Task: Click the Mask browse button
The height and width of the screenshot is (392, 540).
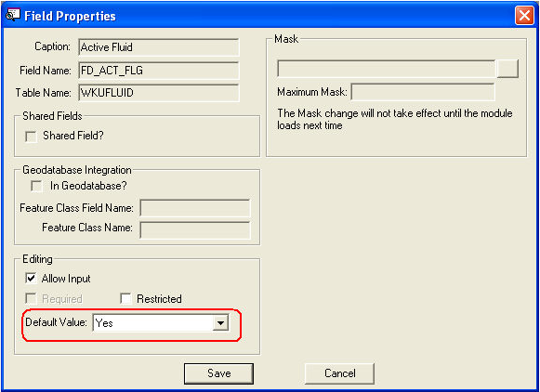Action: pyautogui.click(x=507, y=69)
